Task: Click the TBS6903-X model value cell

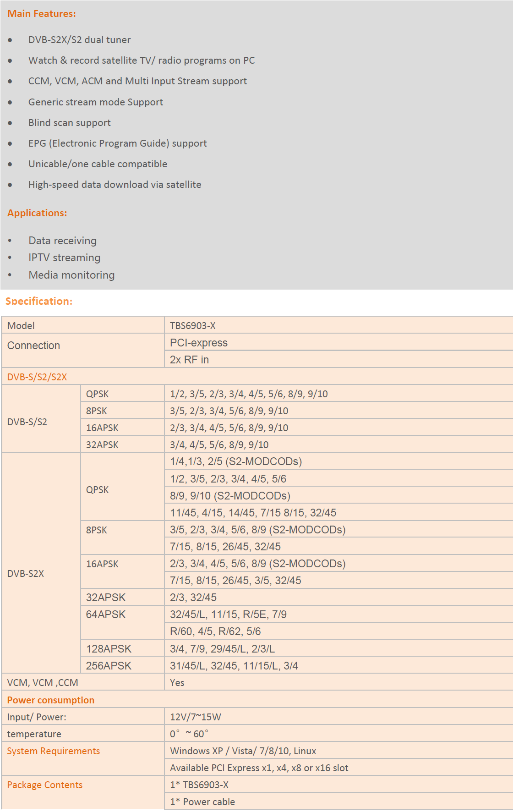Action: coord(193,326)
